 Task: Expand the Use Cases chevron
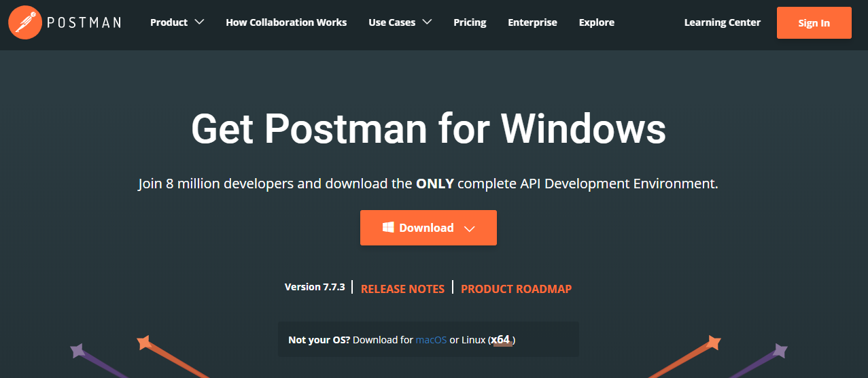427,22
